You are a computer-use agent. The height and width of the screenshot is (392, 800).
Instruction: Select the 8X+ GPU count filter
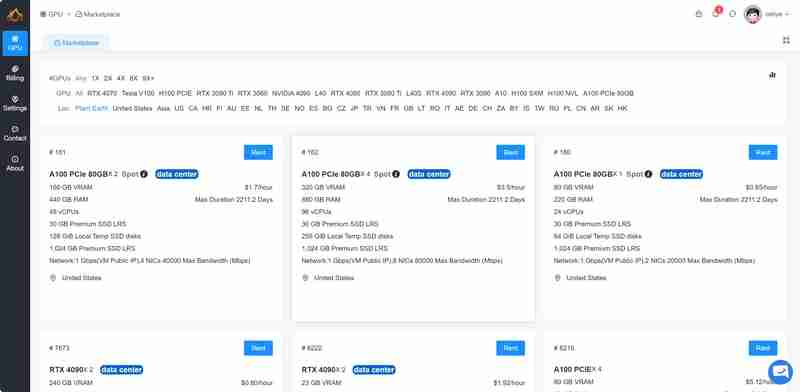coord(148,78)
